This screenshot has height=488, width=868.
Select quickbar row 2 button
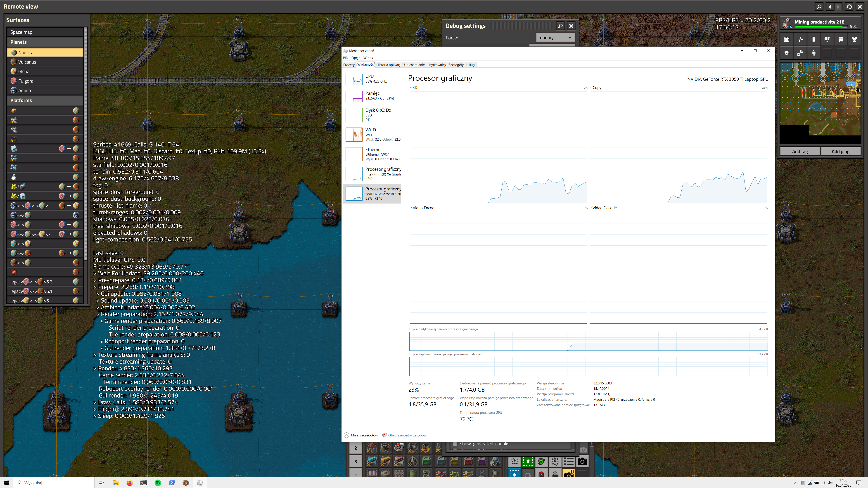coord(356,448)
